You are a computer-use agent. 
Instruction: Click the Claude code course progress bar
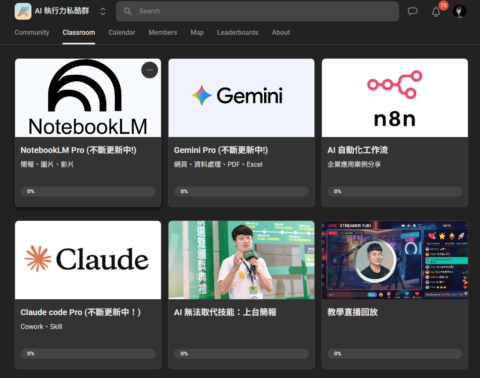click(88, 353)
